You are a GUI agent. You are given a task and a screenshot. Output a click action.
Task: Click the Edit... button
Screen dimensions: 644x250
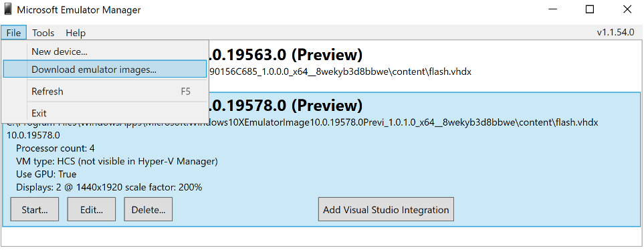(91, 209)
